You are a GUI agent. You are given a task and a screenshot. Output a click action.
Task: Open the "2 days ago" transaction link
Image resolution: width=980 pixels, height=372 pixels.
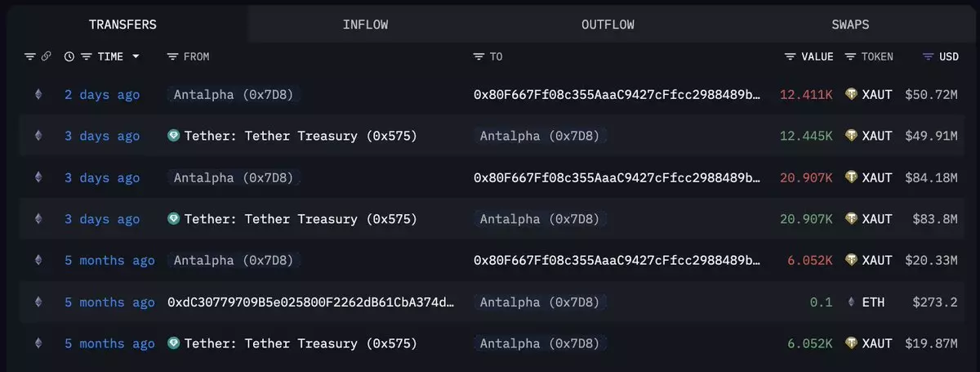coord(102,95)
